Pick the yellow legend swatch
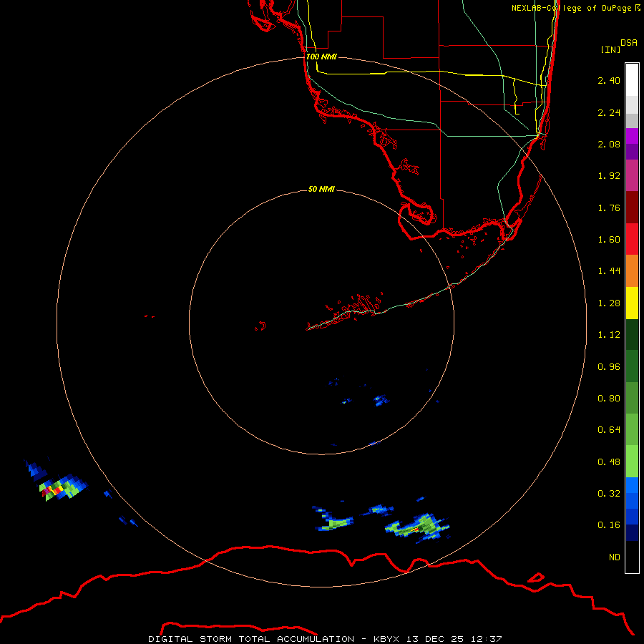This screenshot has width=644, height=644. coord(632,303)
